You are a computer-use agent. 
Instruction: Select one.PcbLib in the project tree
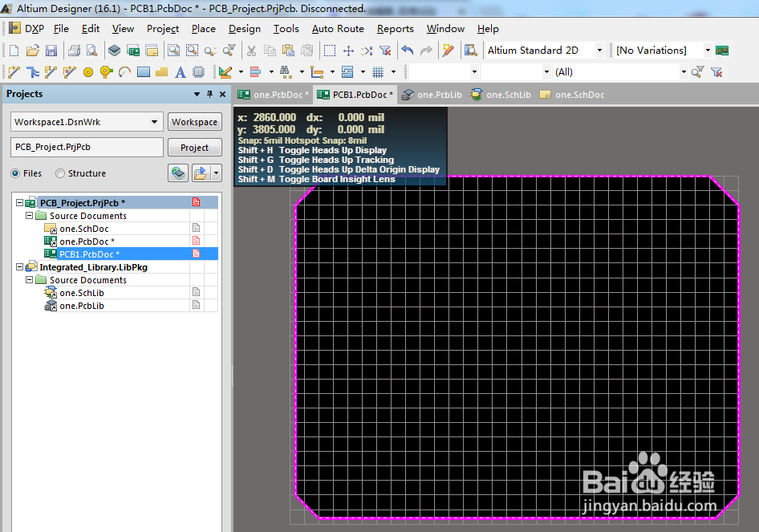tap(82, 306)
